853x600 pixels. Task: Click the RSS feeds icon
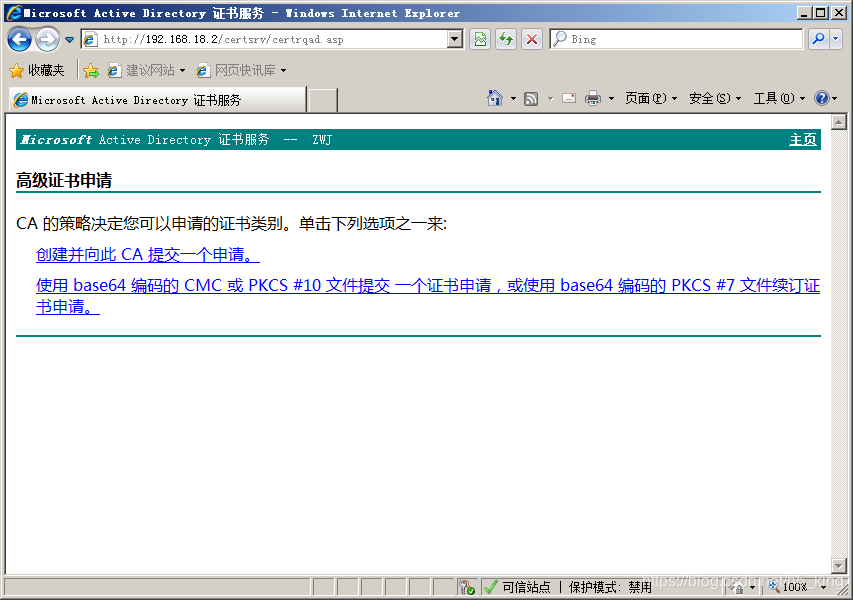point(531,98)
